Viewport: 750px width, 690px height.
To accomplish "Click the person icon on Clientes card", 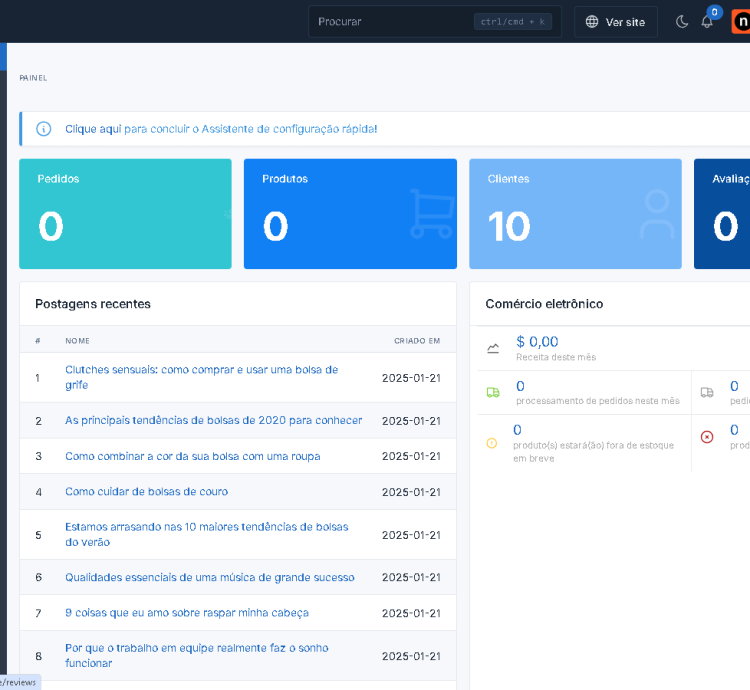I will [657, 214].
